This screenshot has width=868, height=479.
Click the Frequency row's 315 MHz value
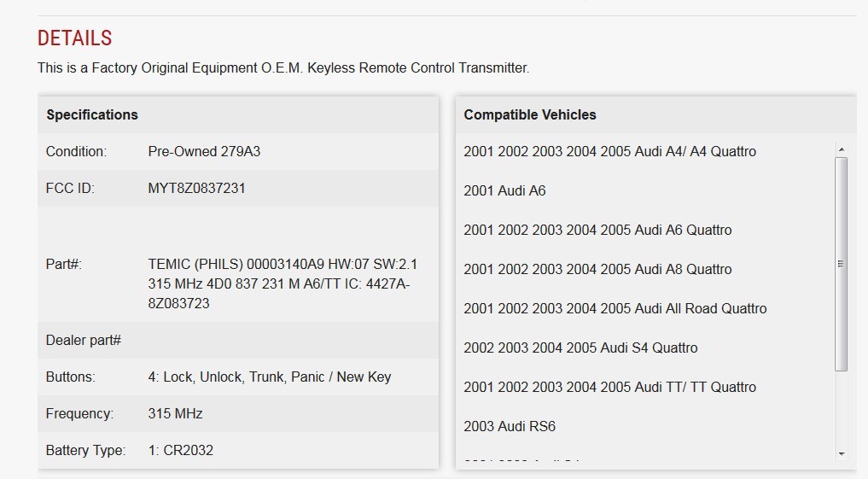pos(175,413)
